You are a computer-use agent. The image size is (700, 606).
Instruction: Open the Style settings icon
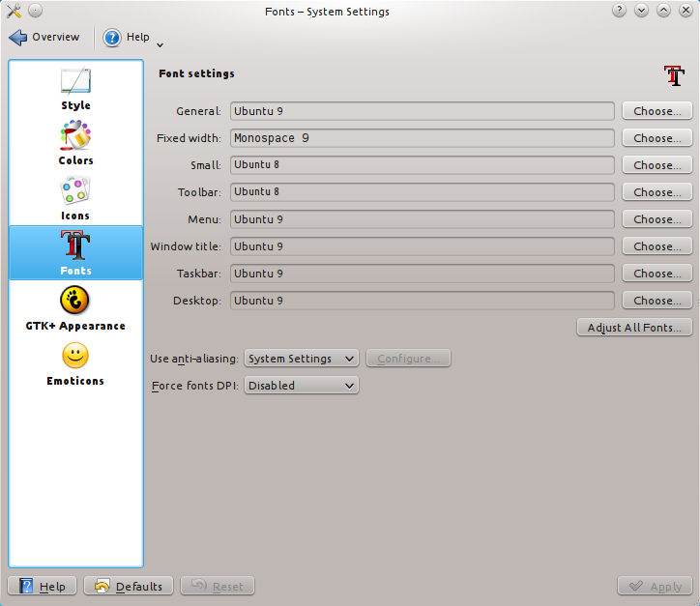(x=75, y=81)
